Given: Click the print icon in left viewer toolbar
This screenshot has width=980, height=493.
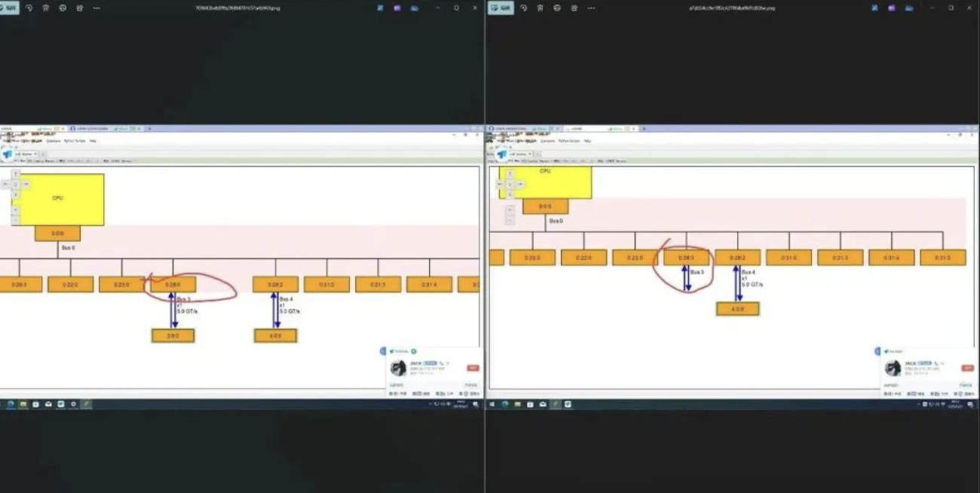Looking at the screenshot, I should (x=63, y=8).
